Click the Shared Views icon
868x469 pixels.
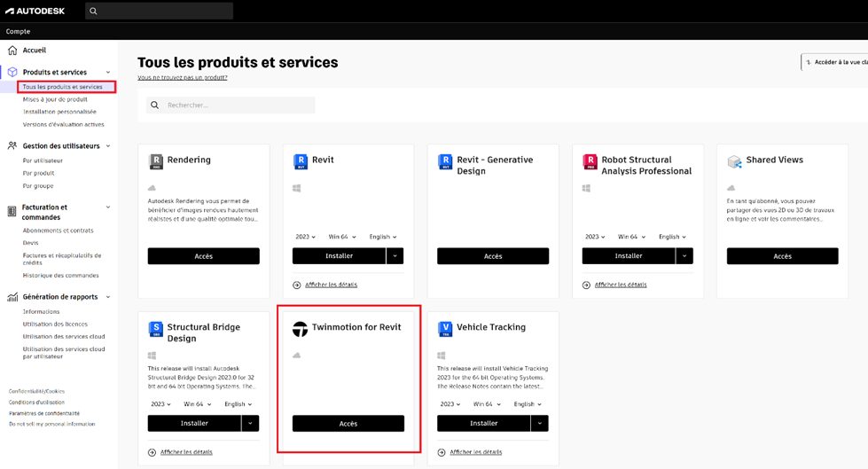[x=735, y=161]
